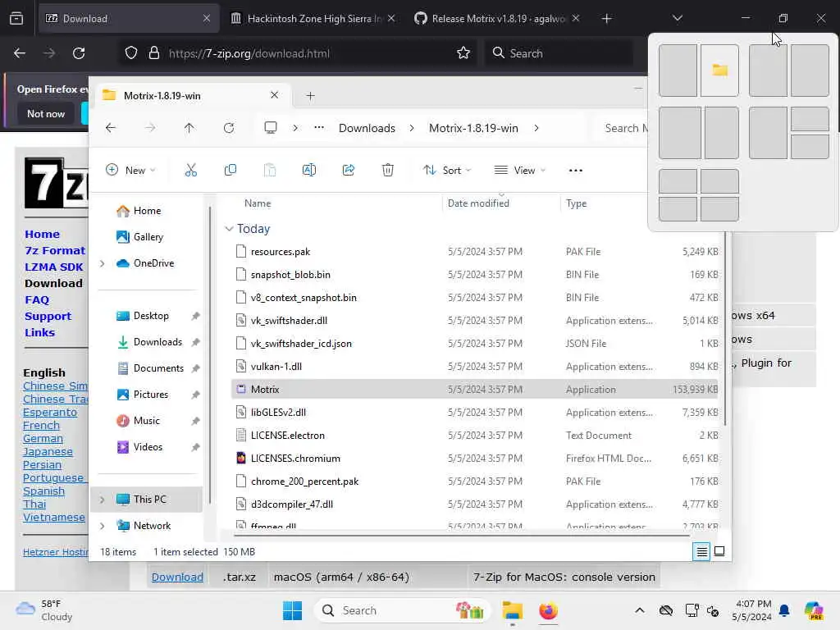Image resolution: width=840 pixels, height=630 pixels.
Task: Open the Sort dropdown menu
Action: 447,171
